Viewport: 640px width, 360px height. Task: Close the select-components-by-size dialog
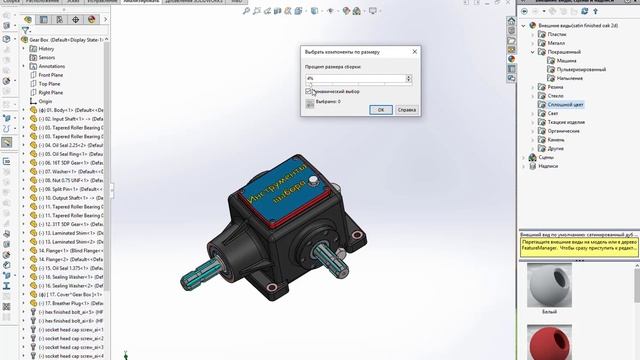pyautogui.click(x=415, y=51)
